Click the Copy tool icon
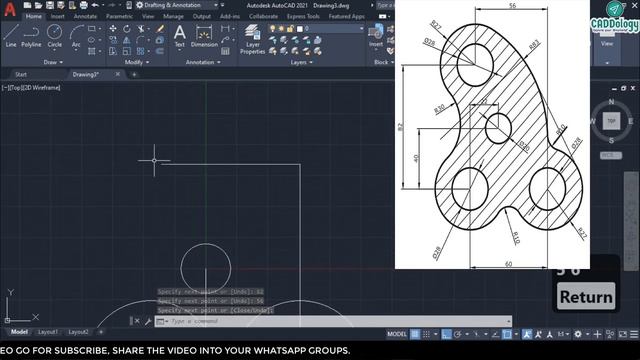Viewport: 640px width, 360px height. 113,40
